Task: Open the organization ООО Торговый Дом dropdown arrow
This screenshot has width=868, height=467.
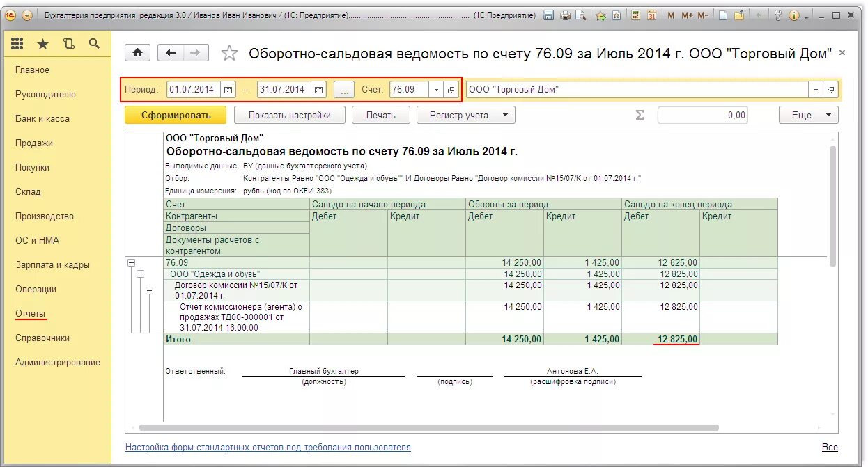Action: point(816,90)
